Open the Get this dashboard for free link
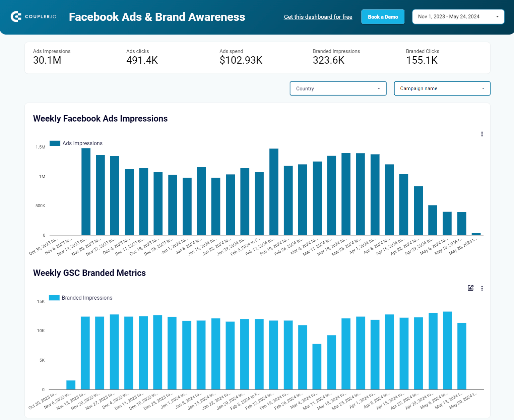 point(318,17)
